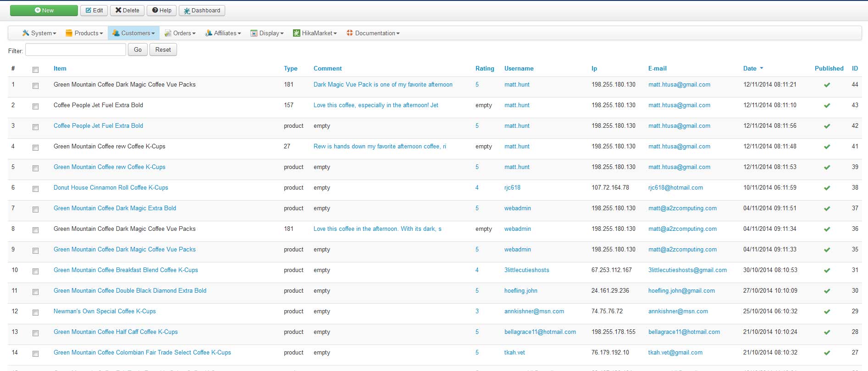Check the box for row 3 Coffee People
Viewport: 868px width, 371px height.
(35, 127)
